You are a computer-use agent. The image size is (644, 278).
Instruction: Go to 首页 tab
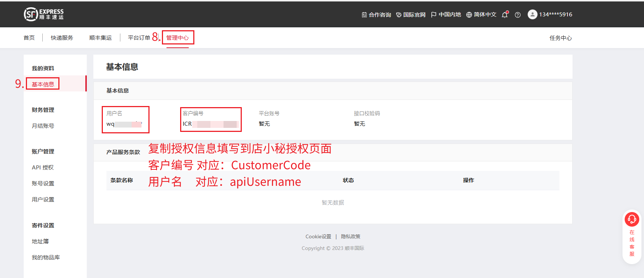tap(29, 38)
